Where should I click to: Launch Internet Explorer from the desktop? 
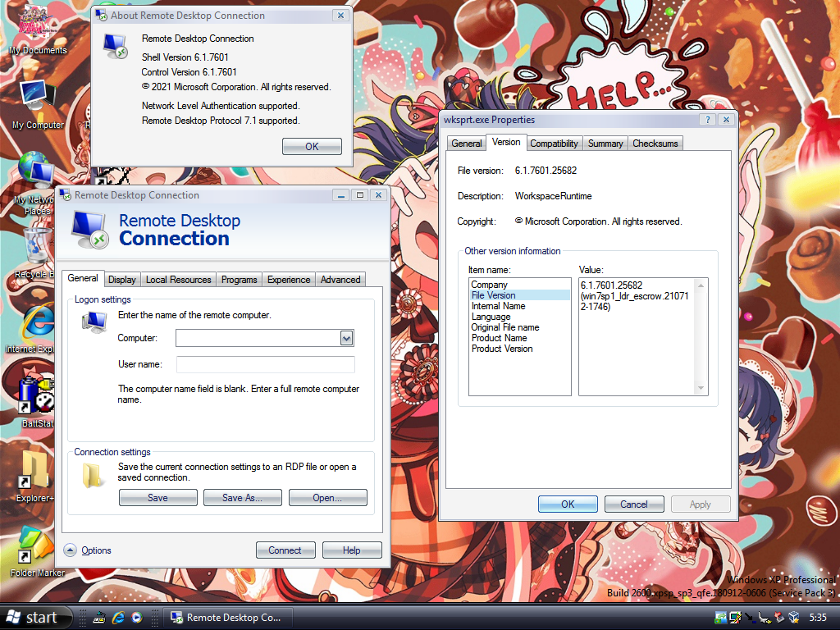point(36,328)
